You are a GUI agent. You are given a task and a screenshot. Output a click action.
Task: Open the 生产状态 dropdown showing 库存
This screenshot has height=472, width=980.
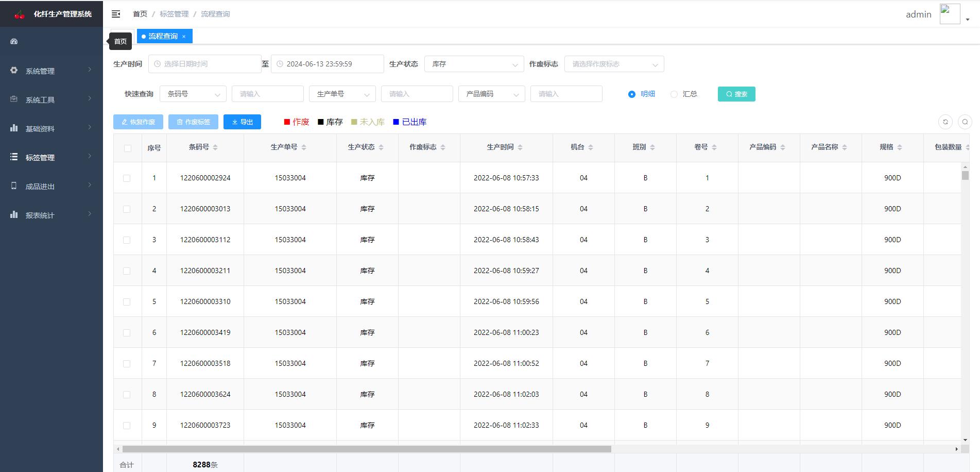click(x=474, y=64)
